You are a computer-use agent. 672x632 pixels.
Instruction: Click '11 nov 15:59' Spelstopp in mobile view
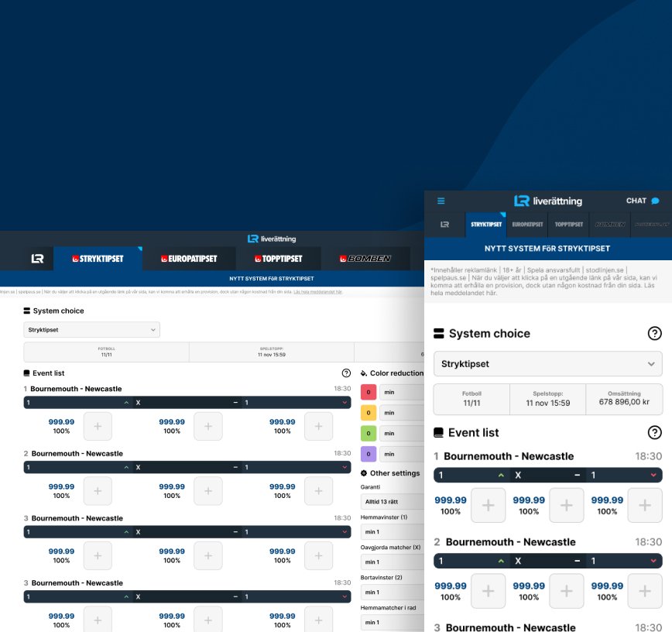tap(547, 403)
